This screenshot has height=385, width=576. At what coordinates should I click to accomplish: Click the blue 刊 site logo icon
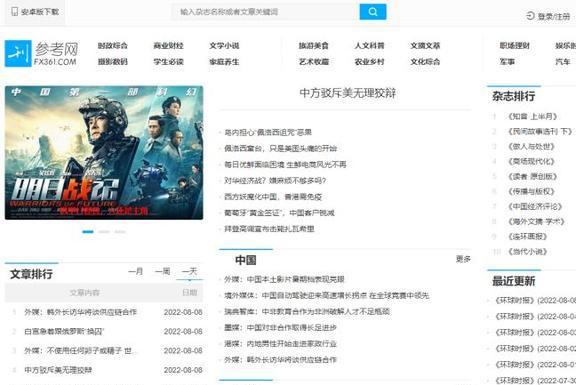18,54
